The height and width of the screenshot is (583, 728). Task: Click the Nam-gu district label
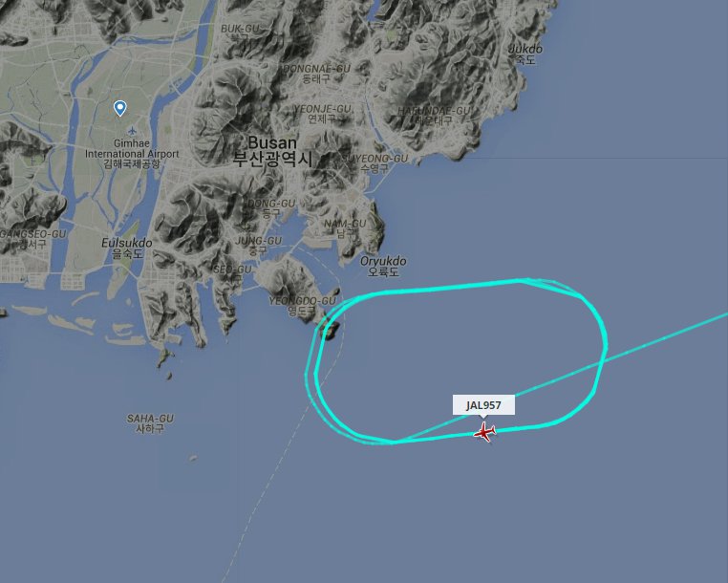click(x=345, y=228)
